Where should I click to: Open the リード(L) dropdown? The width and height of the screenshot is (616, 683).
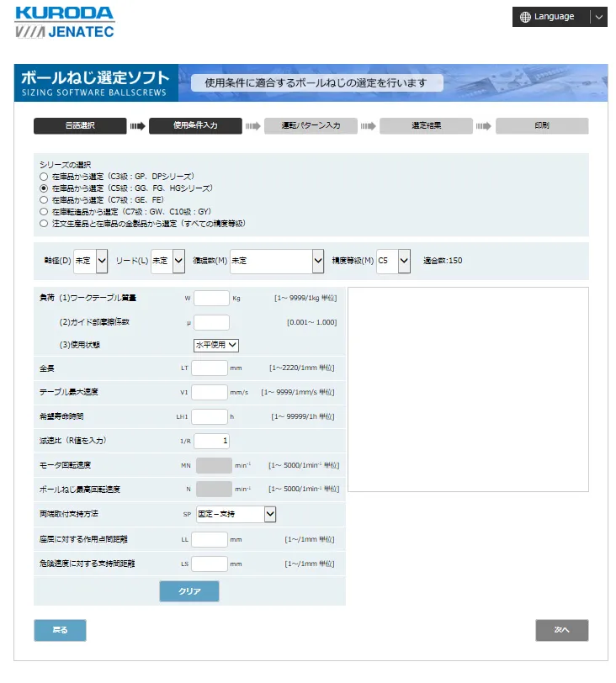point(167,262)
